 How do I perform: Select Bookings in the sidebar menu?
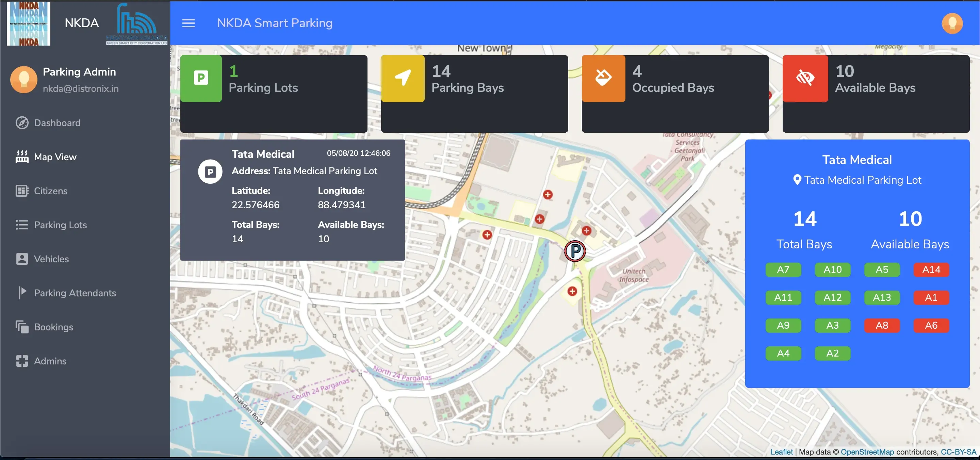click(54, 326)
